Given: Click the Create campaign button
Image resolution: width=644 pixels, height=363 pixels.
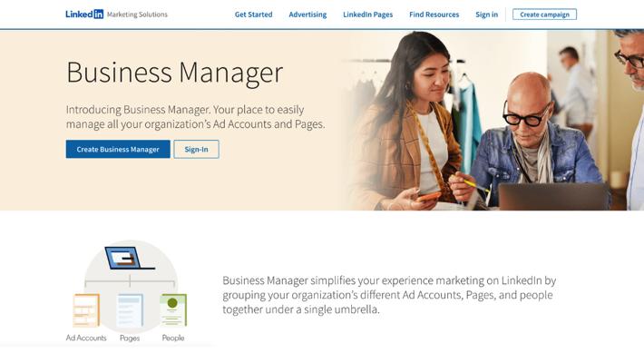Looking at the screenshot, I should point(544,15).
